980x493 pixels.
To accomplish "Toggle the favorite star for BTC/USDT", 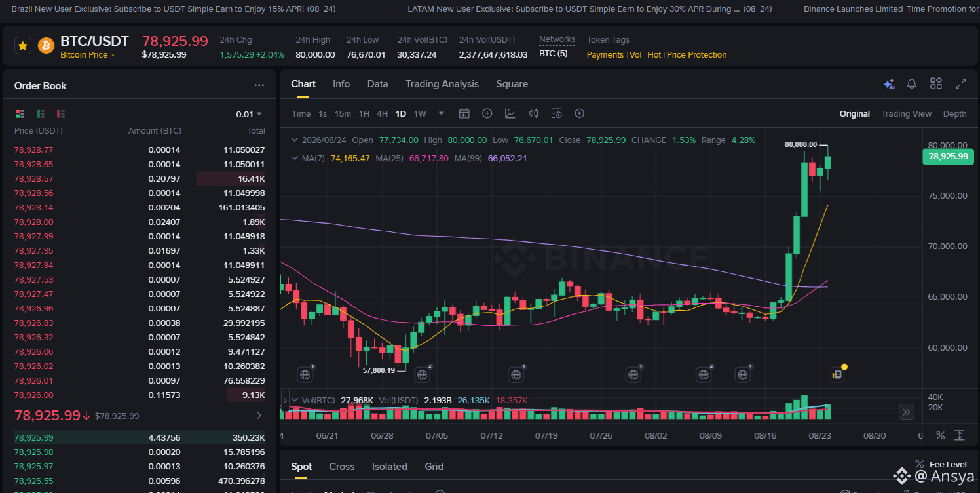I will coord(23,46).
